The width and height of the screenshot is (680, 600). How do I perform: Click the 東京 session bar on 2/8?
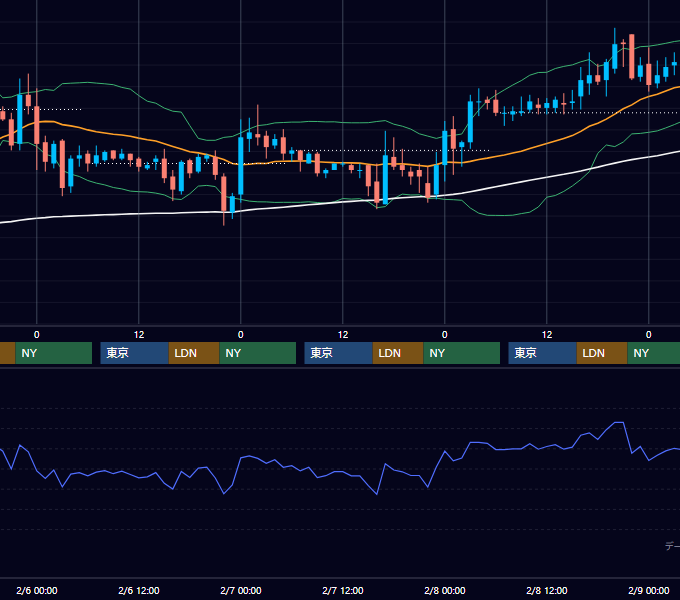click(543, 353)
